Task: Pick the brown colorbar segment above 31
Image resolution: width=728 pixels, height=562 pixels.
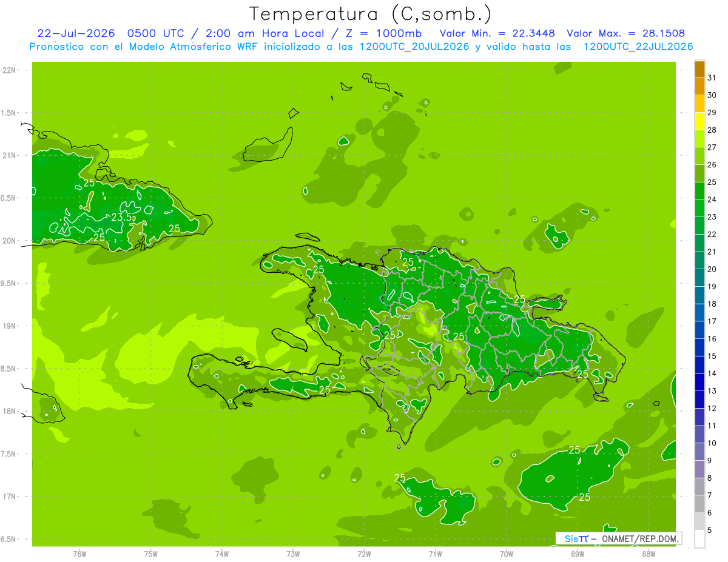Action: point(699,69)
